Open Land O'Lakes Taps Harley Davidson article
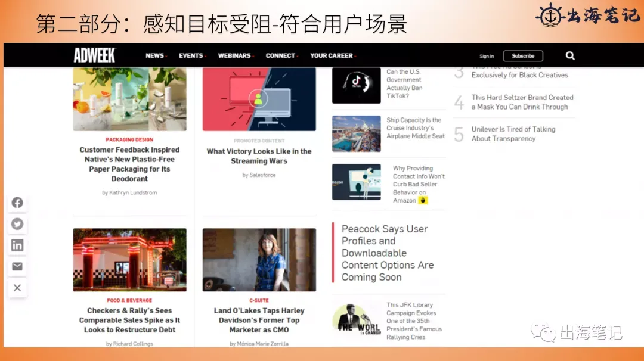Viewport: 644px width, 361px height. click(x=259, y=320)
